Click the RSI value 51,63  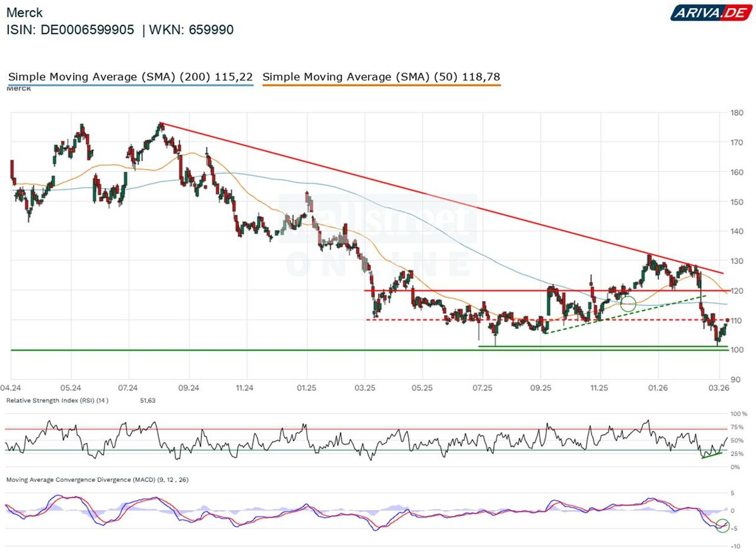147,400
